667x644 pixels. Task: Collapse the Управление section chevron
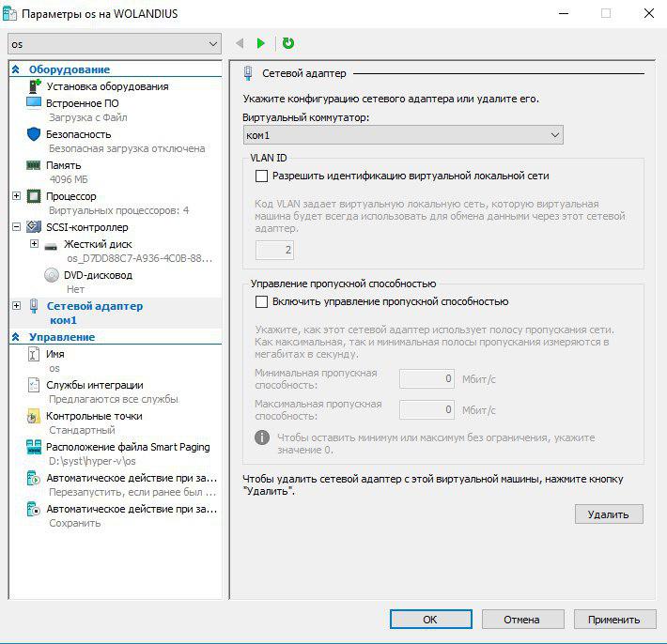[16, 337]
